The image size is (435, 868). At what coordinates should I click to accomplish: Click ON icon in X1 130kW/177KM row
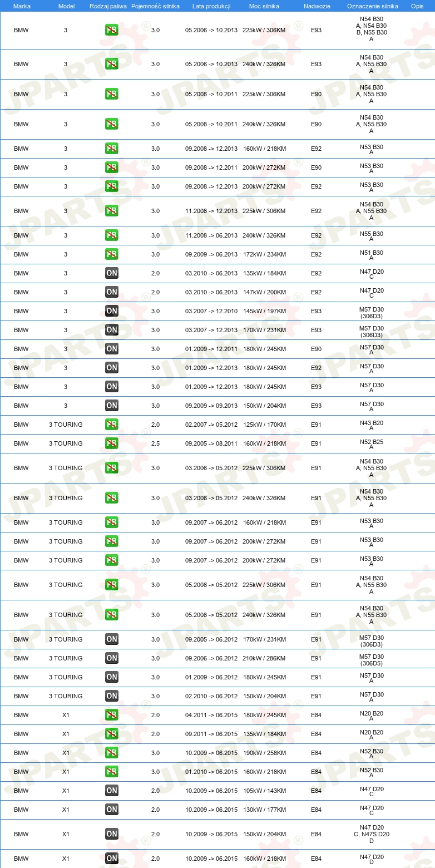click(x=111, y=810)
